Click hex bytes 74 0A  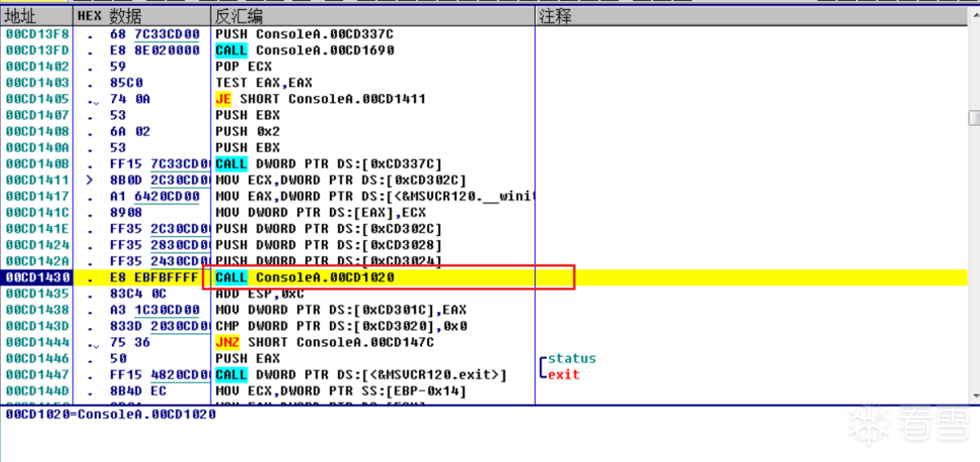[130, 99]
